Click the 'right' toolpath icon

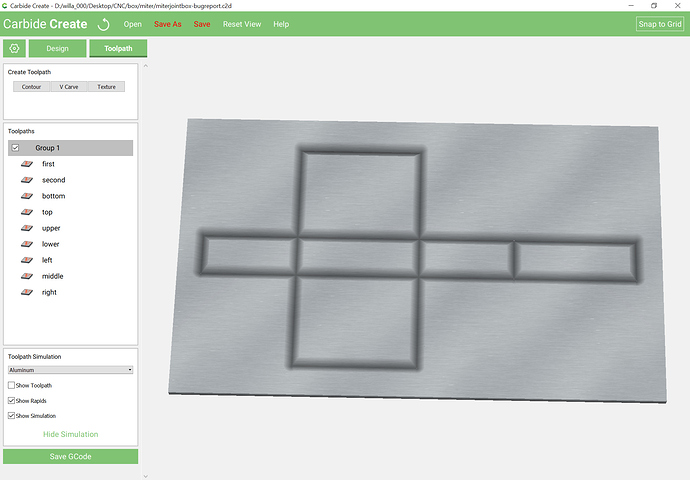(27, 292)
